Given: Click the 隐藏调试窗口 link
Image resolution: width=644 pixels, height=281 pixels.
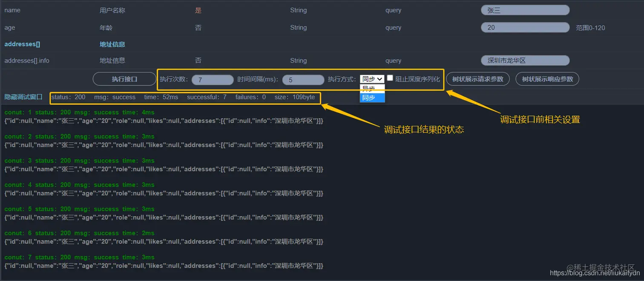Looking at the screenshot, I should point(23,97).
